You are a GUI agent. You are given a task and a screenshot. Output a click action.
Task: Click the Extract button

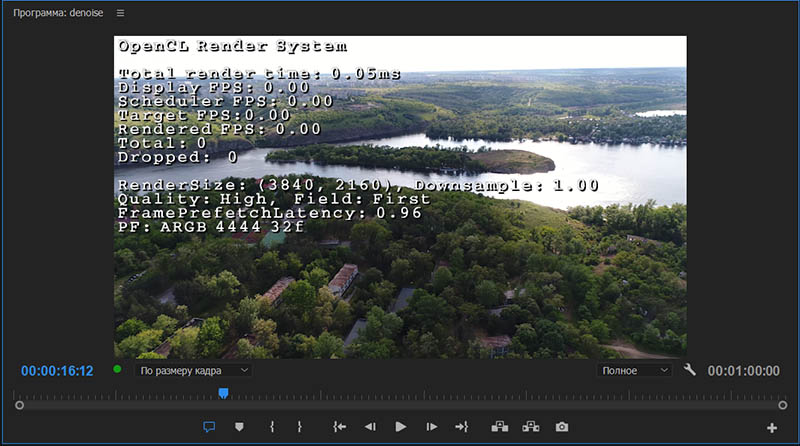coord(531,427)
